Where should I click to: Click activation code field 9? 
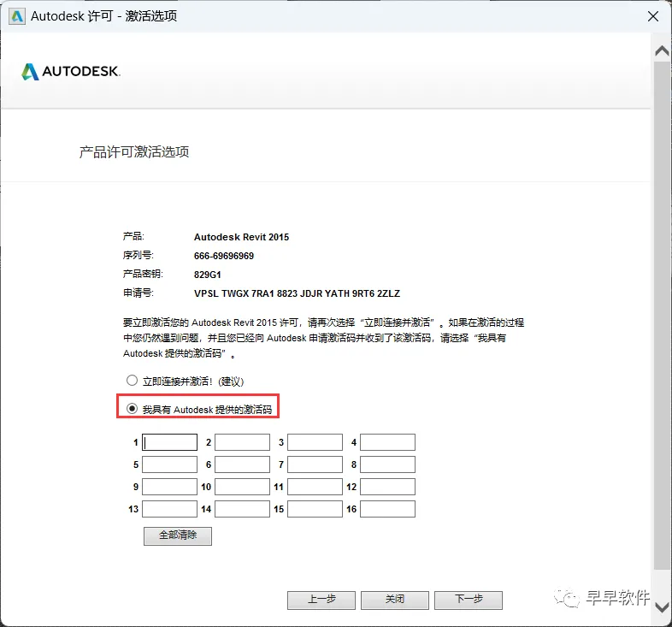pyautogui.click(x=170, y=487)
